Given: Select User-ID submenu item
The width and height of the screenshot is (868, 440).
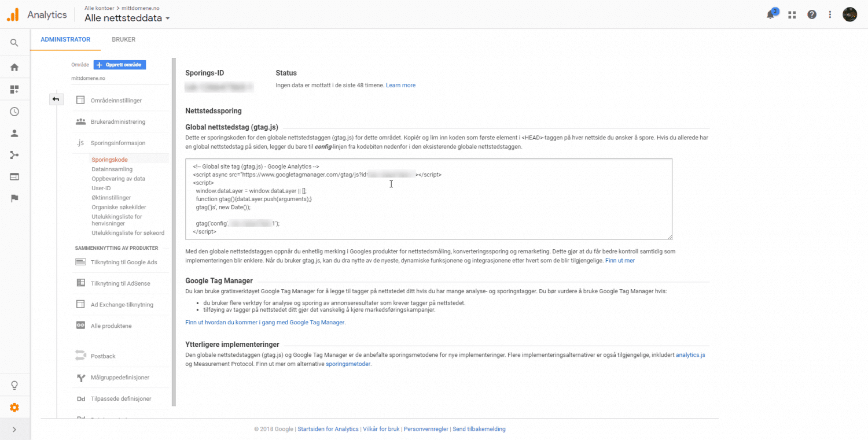Looking at the screenshot, I should coord(101,188).
